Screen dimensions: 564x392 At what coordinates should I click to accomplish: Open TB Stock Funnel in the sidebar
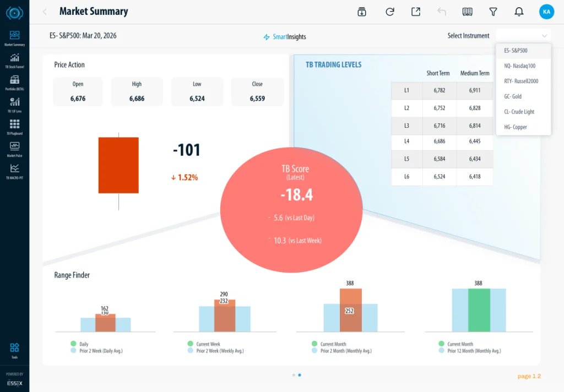coord(14,59)
